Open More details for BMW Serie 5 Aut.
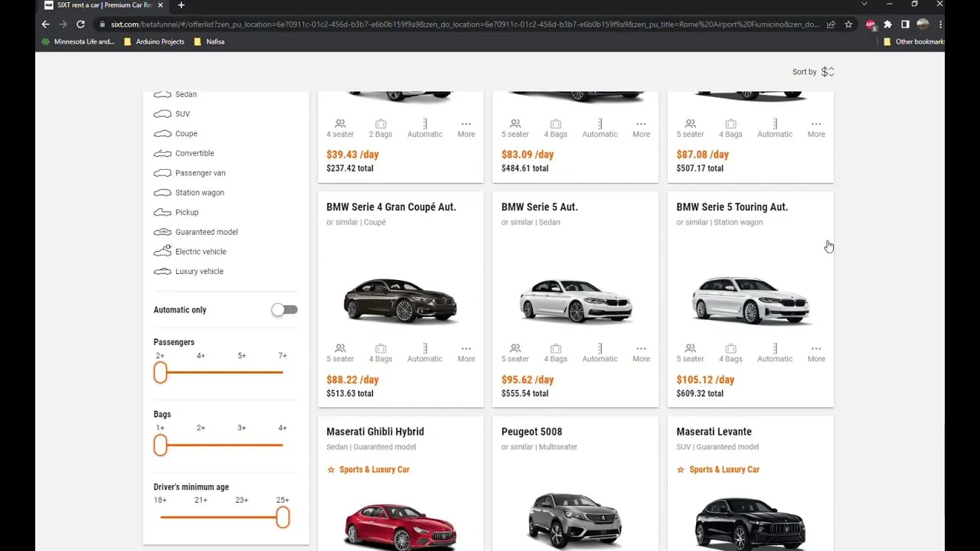 pos(642,353)
